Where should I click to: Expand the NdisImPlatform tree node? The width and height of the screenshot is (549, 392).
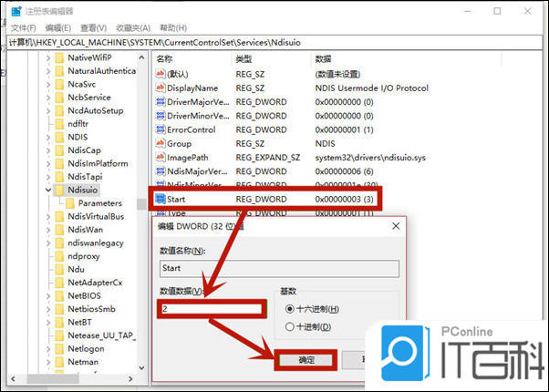[48, 163]
